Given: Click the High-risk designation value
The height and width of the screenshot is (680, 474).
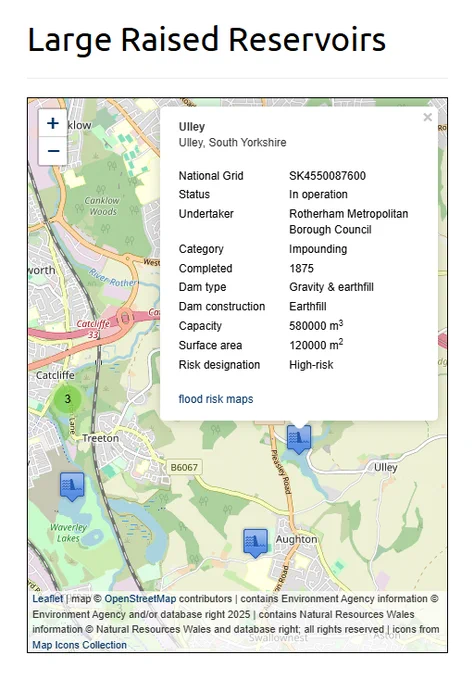Looking at the screenshot, I should coord(311,365).
